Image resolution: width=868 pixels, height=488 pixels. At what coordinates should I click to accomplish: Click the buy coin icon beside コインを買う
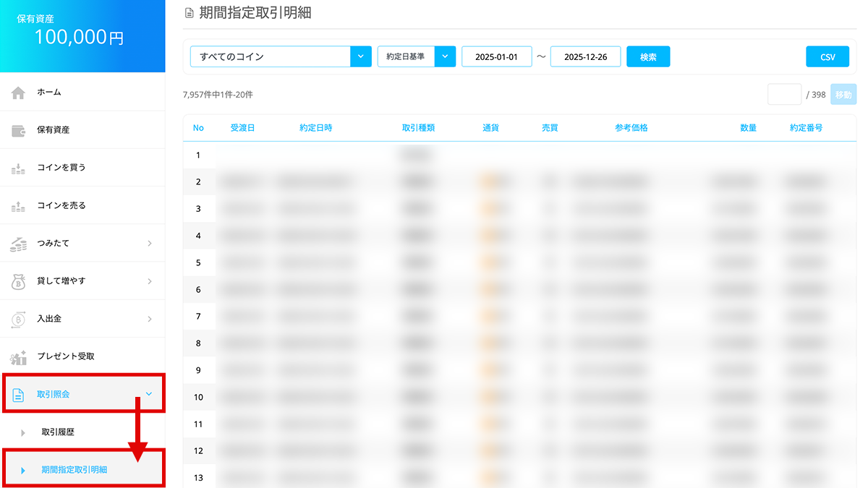coord(18,168)
